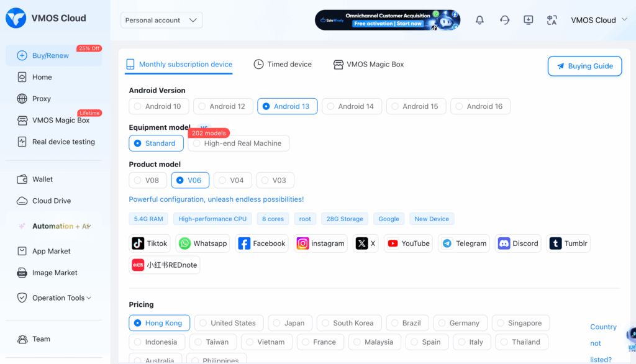This screenshot has height=364, width=636.
Task: Open Image Market sidebar icon
Action: [22, 273]
